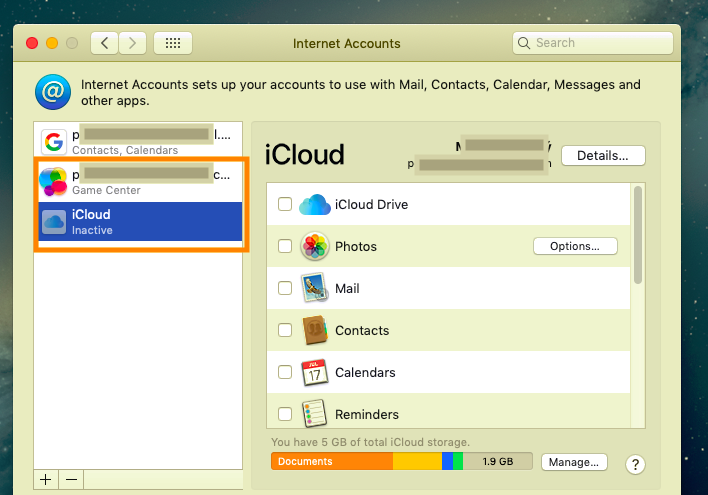
Task: Click the yellow storage bar segment
Action: 417,462
